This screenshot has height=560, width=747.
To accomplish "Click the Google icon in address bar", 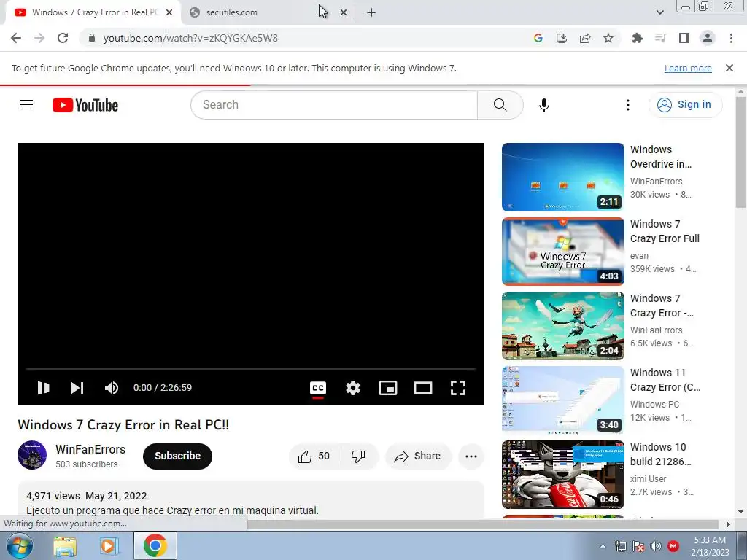I will [538, 38].
